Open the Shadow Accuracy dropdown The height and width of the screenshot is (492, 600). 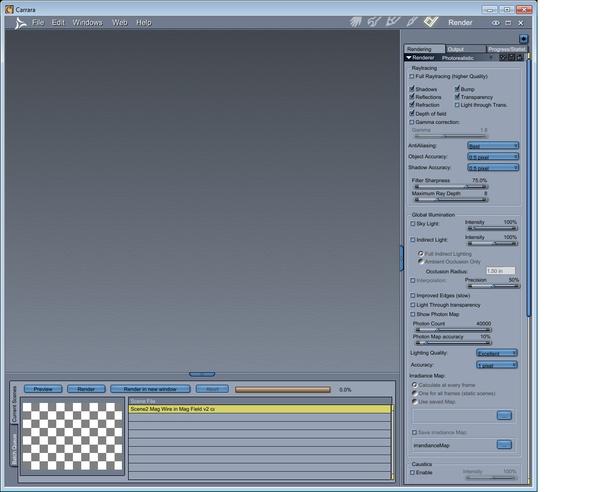pos(493,168)
